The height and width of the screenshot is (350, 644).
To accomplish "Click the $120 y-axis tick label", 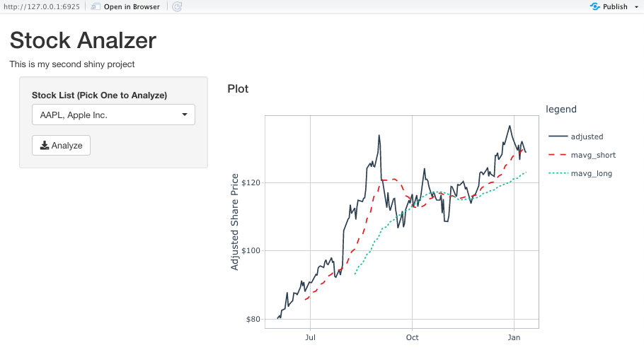I will pyautogui.click(x=251, y=182).
